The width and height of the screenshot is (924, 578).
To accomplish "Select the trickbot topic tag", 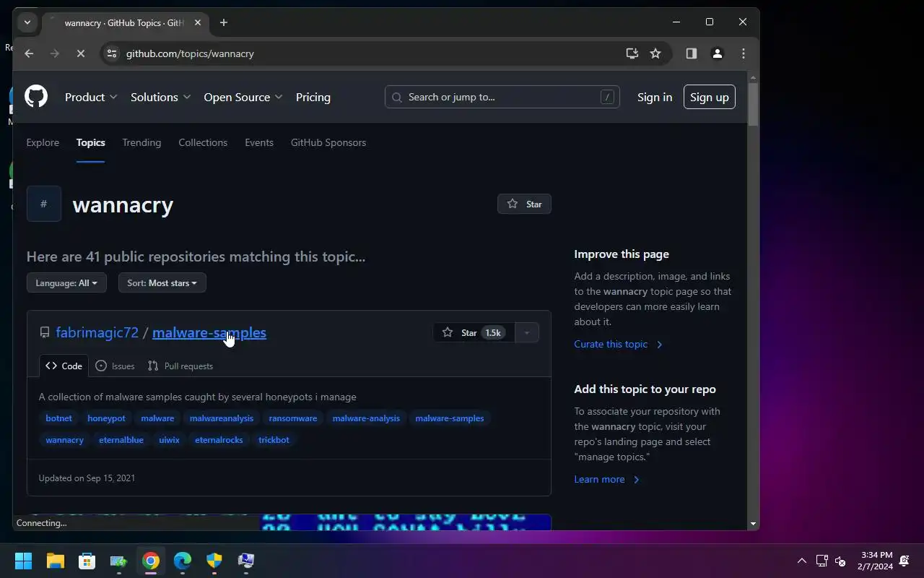I will pyautogui.click(x=274, y=439).
